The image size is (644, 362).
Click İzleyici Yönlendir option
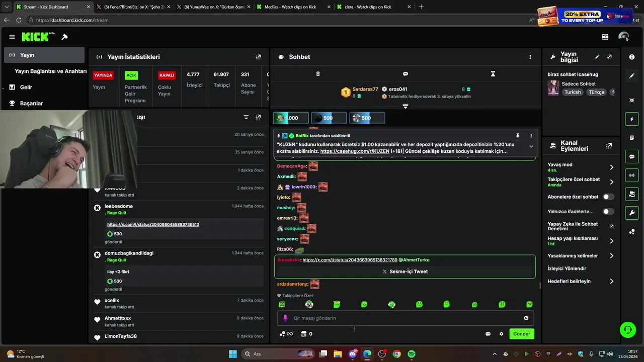click(x=567, y=268)
